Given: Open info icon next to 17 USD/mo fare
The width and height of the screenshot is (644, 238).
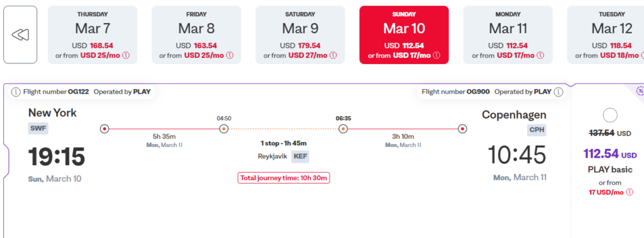Looking at the screenshot, I should (x=630, y=192).
